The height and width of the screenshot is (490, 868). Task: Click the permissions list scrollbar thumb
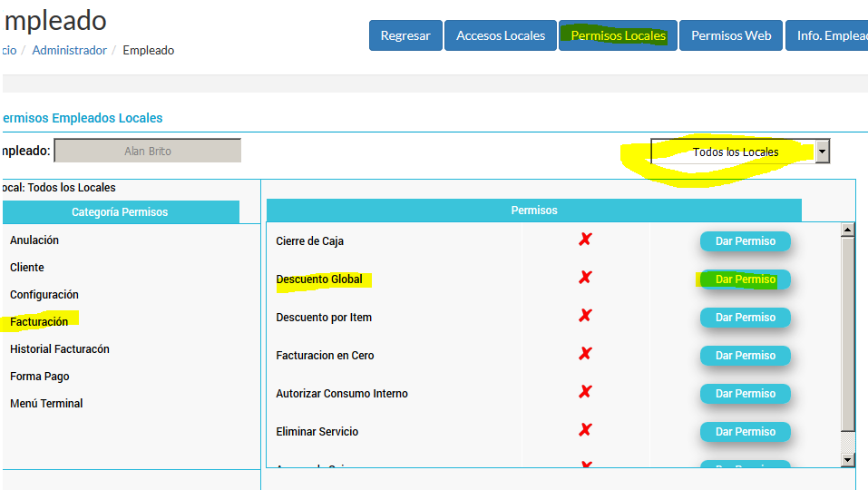(847, 334)
